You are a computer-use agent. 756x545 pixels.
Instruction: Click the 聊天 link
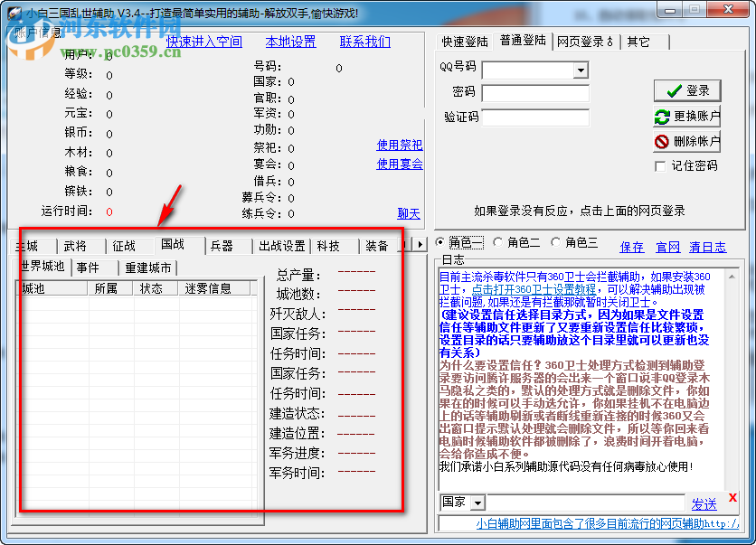click(x=409, y=213)
